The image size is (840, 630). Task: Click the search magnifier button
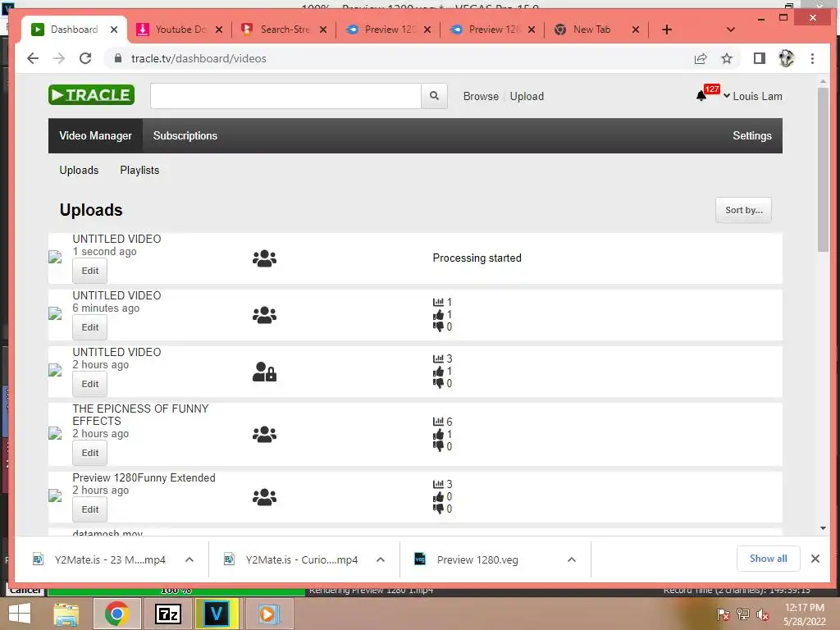click(435, 96)
